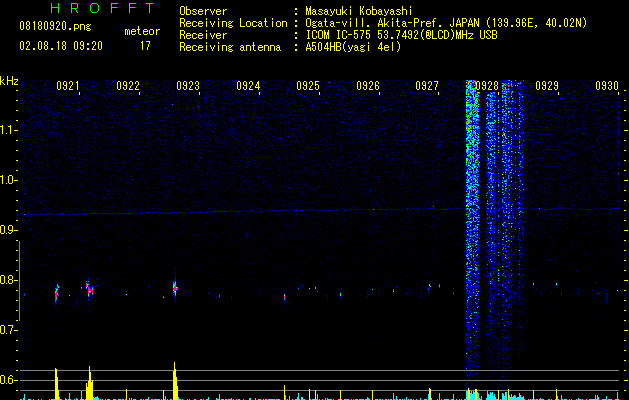The height and width of the screenshot is (400, 629).
Task: Click observer name Masayuki Kobayashi
Action: 359,11
